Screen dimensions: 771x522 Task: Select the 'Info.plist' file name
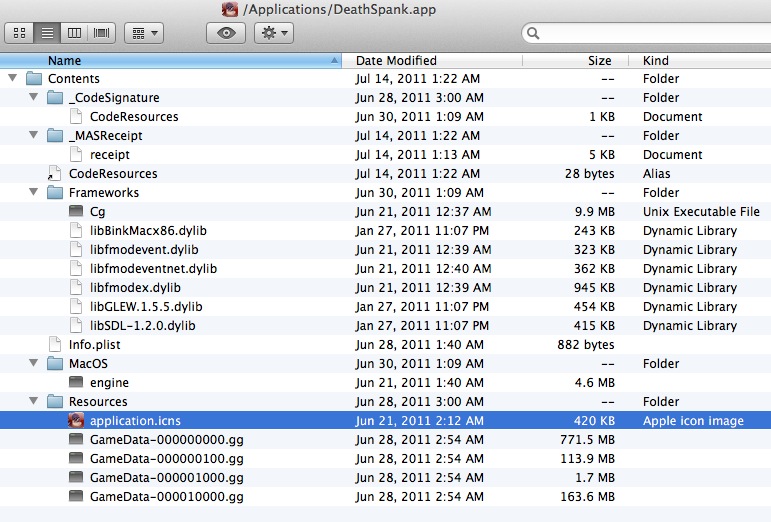[x=94, y=345]
